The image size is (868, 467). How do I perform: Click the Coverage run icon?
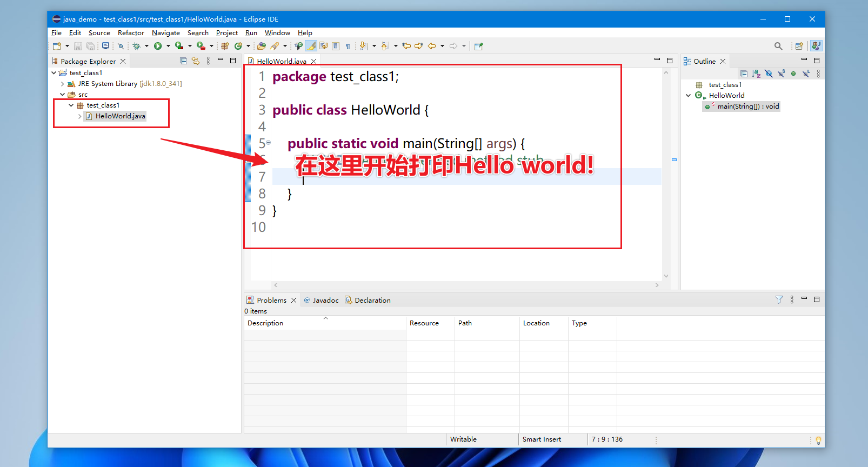click(179, 46)
